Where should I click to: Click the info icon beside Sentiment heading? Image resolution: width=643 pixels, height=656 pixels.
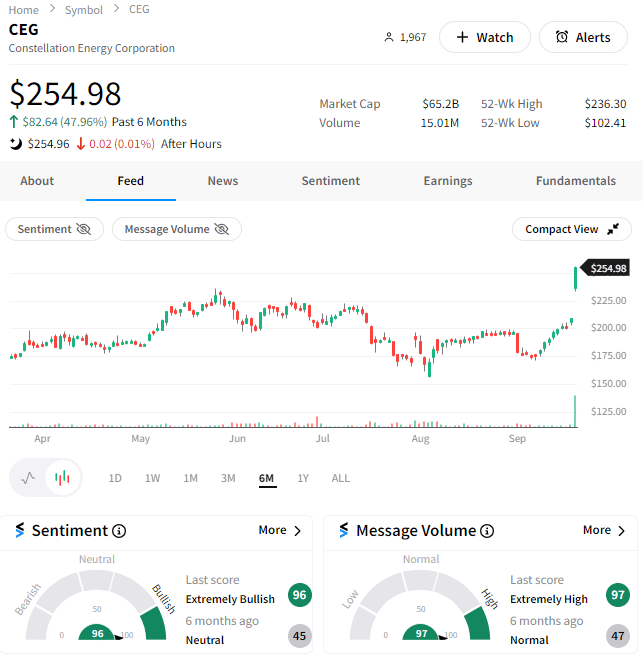tap(119, 531)
